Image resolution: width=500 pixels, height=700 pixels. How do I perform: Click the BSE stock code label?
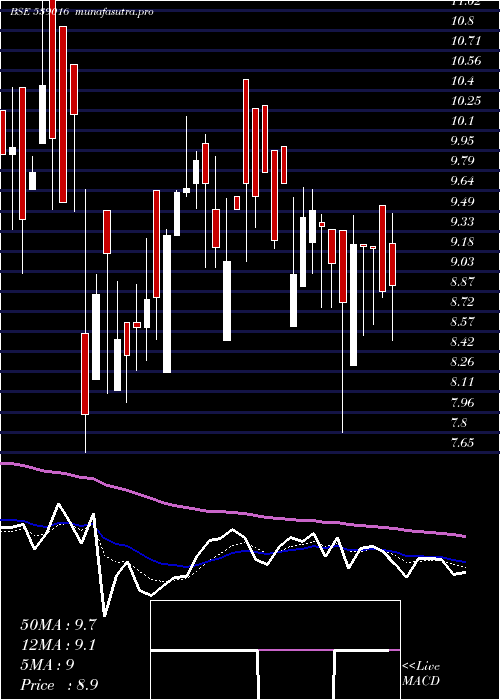click(40, 12)
